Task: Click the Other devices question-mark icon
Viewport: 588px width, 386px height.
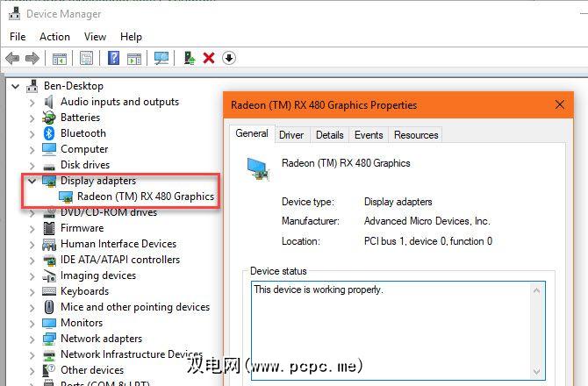Action: pyautogui.click(x=49, y=370)
